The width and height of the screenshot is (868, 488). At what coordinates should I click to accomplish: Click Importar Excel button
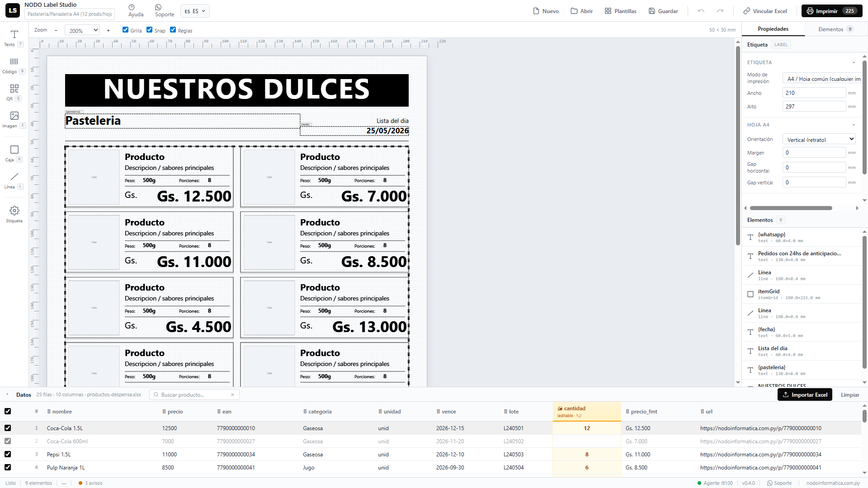click(x=805, y=394)
